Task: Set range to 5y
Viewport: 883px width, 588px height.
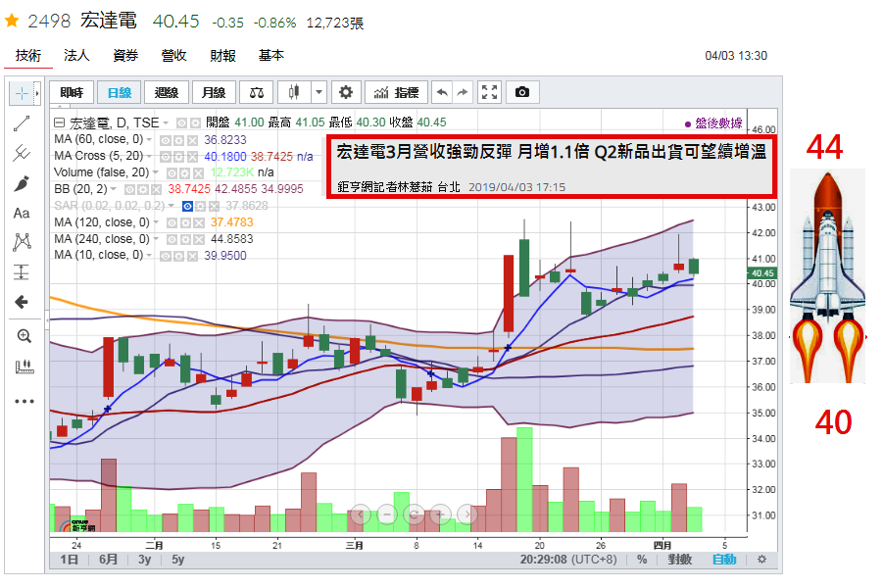Action: [178, 560]
